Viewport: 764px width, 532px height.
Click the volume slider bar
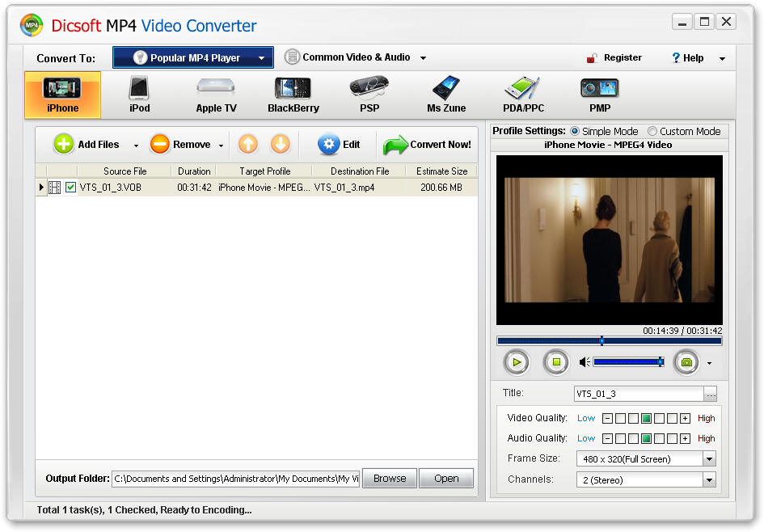click(628, 362)
